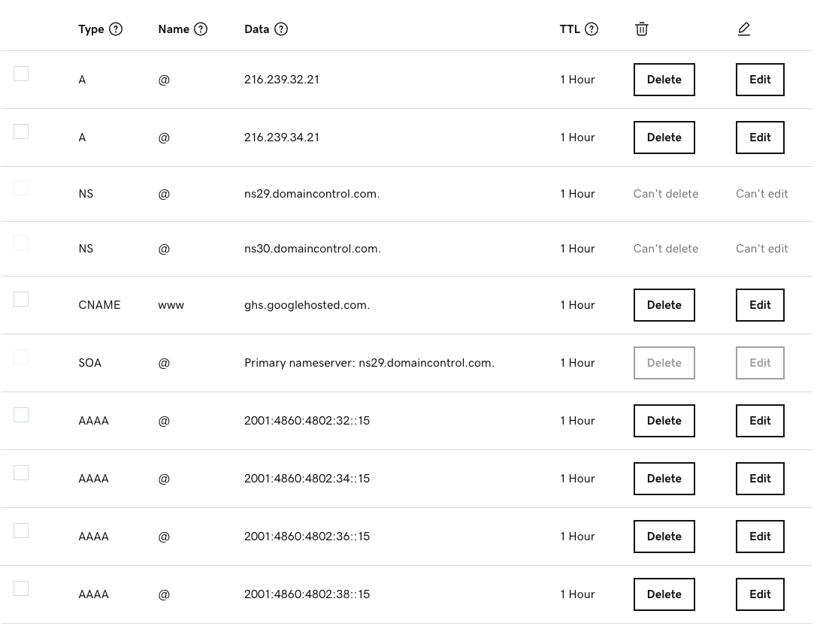This screenshot has height=644, width=817.
Task: Click Can't delete on ns29 row
Action: pyautogui.click(x=665, y=194)
